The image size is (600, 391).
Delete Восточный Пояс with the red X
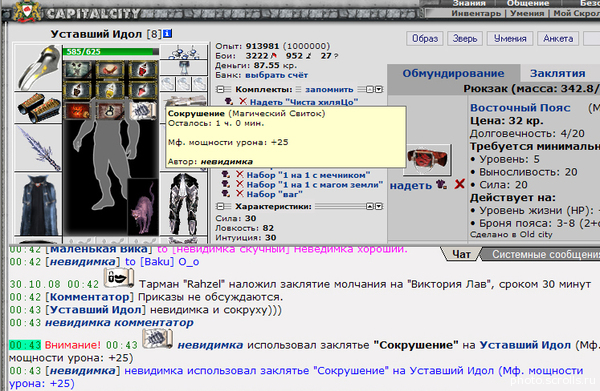(x=459, y=185)
